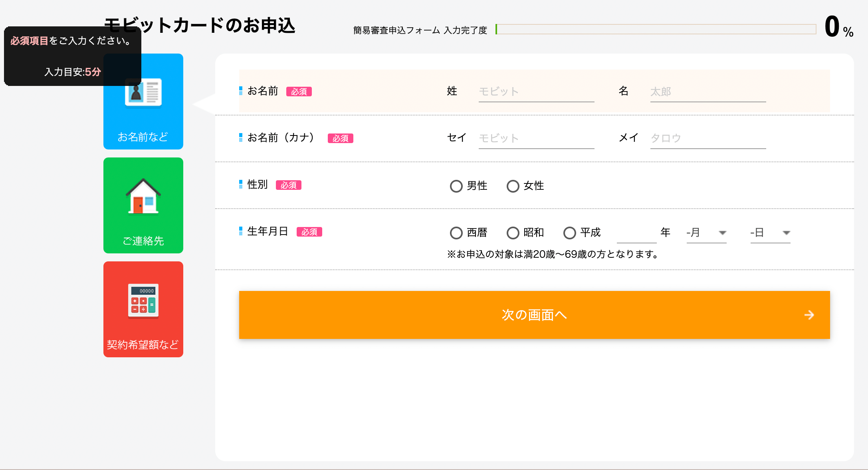Open the 月 month dropdown

(706, 233)
